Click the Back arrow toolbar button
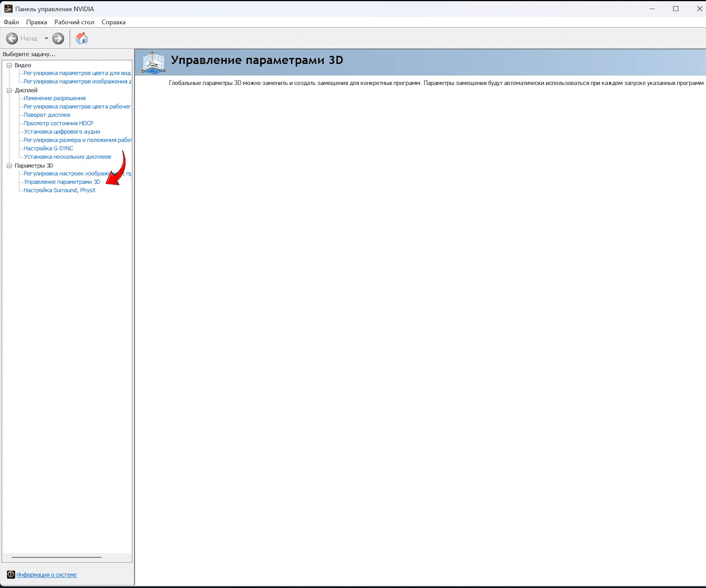This screenshot has height=588, width=706. point(12,38)
